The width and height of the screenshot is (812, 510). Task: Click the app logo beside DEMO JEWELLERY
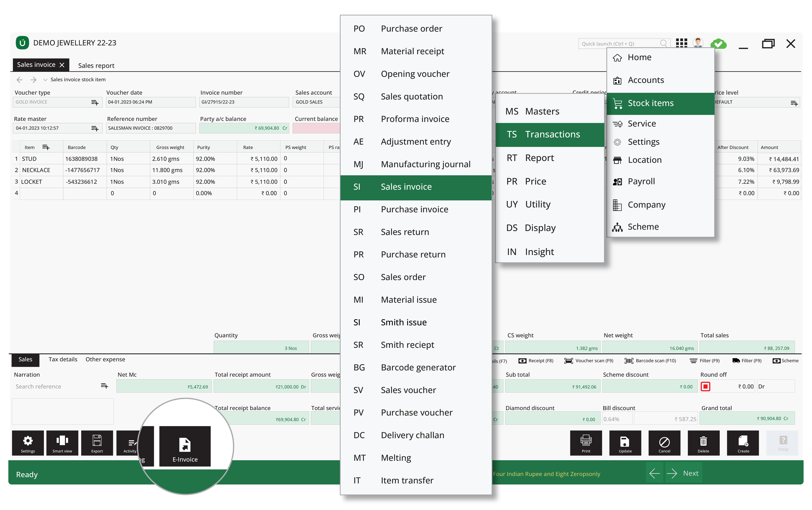click(x=22, y=43)
